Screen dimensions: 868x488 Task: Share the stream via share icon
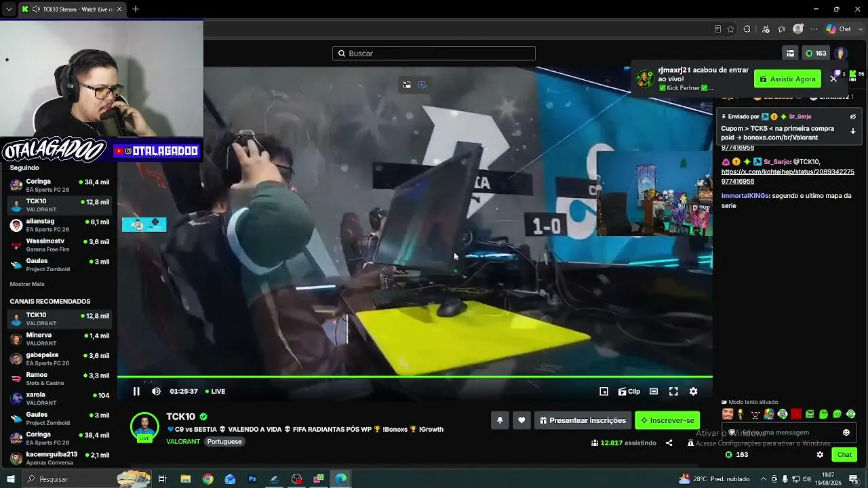669,443
